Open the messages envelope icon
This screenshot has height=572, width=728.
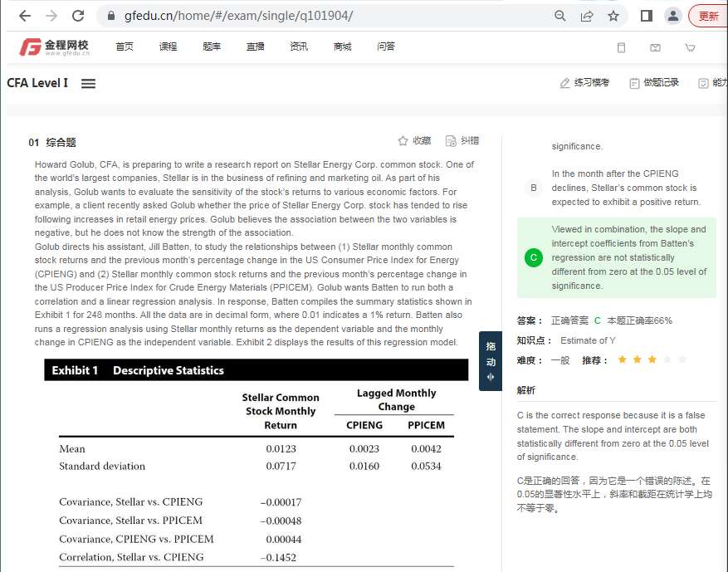(x=655, y=47)
